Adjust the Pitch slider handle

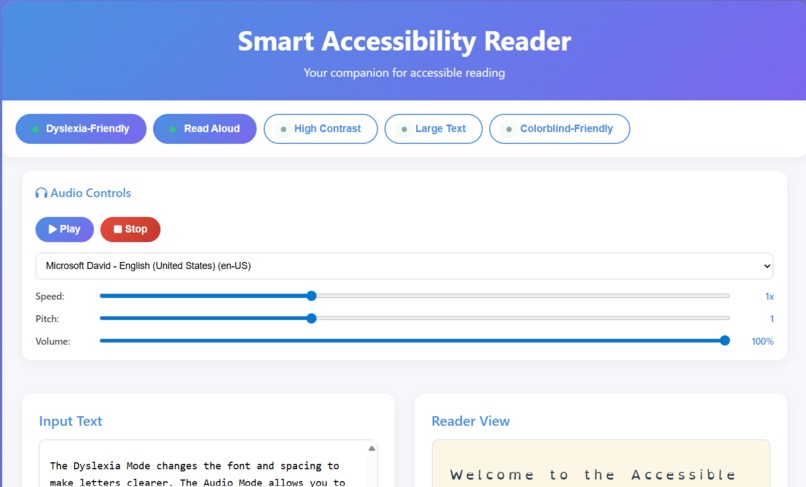click(x=311, y=318)
